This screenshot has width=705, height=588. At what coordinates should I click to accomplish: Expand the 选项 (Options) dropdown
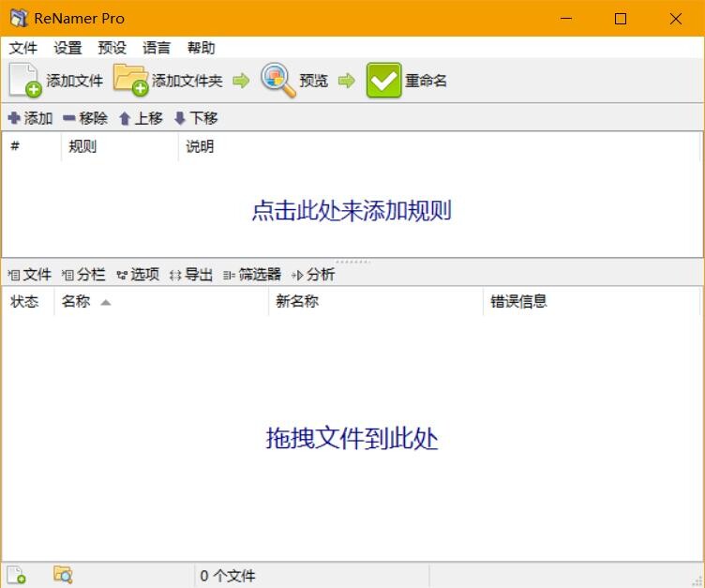click(x=138, y=275)
